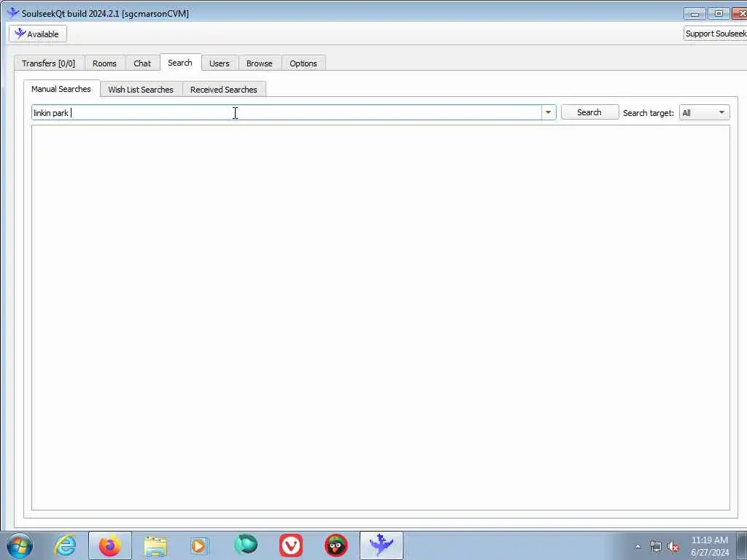Open the Rooms tab
The width and height of the screenshot is (747, 560).
point(105,63)
